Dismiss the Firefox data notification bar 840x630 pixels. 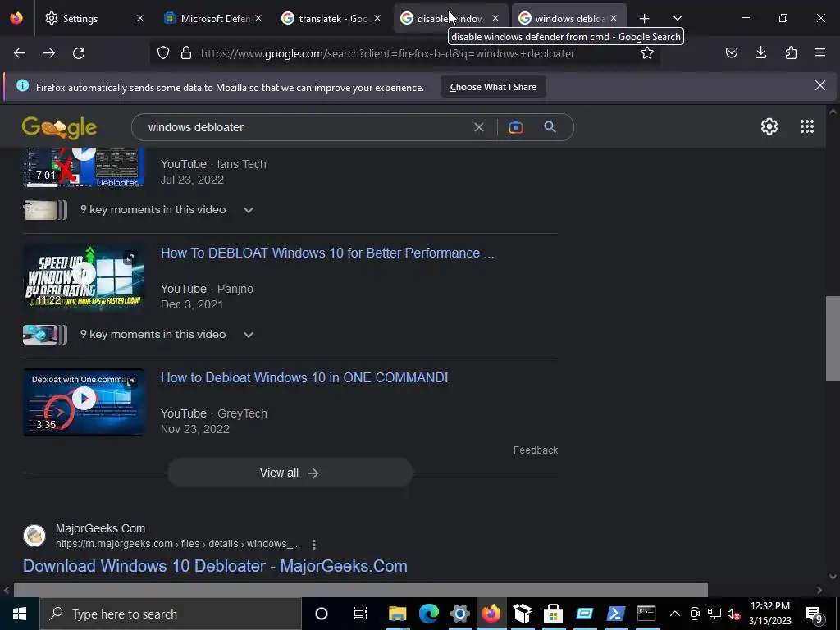click(x=819, y=85)
